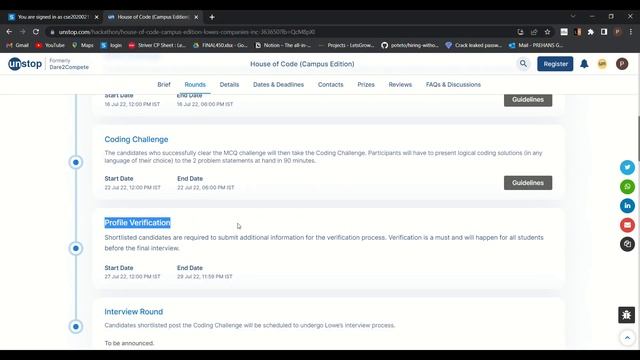Open Guidelines for Coding Challenge
Screen dimensions: 640x360
[528, 183]
